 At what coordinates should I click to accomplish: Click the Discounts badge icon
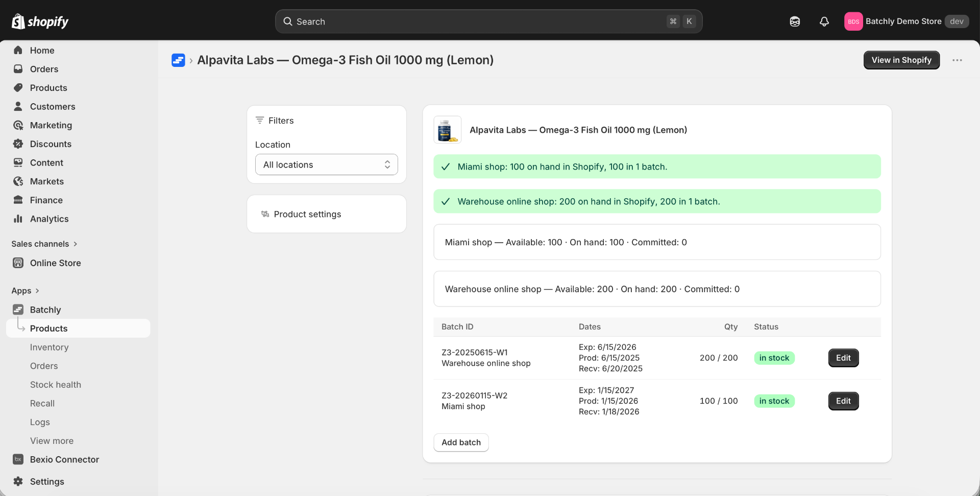pos(18,144)
